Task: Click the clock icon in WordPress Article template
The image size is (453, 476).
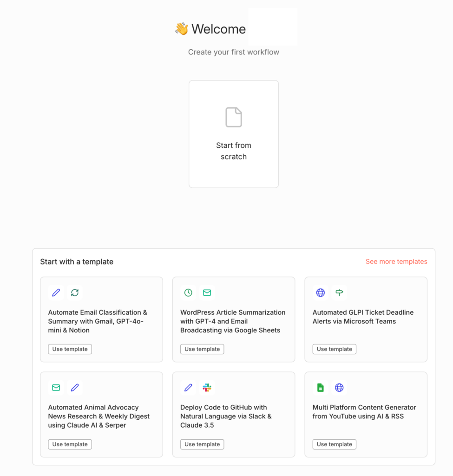Action: pos(188,292)
